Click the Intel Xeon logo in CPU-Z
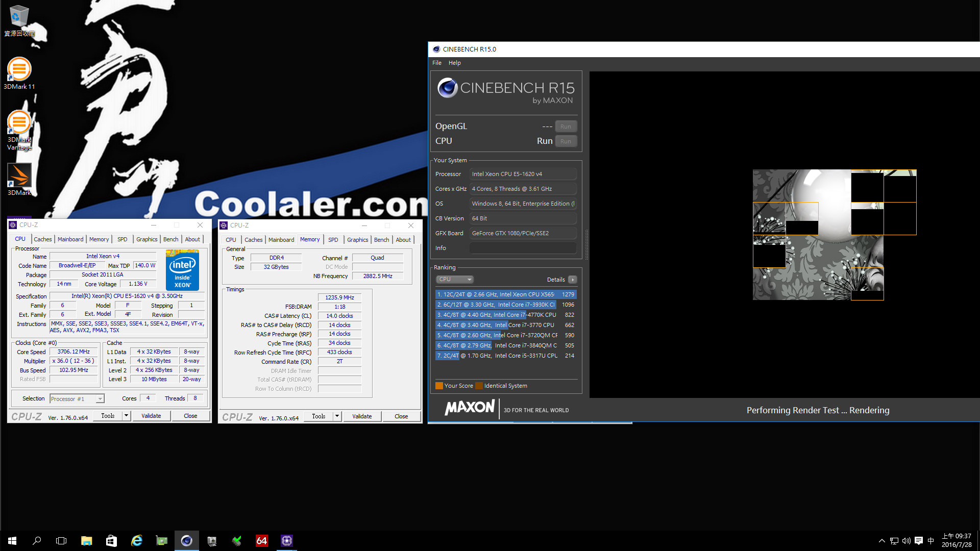 (182, 270)
